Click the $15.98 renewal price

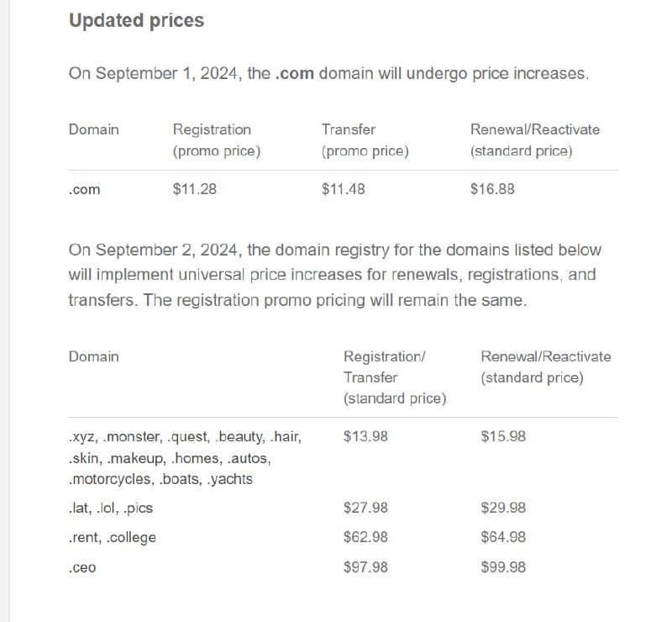pos(503,436)
